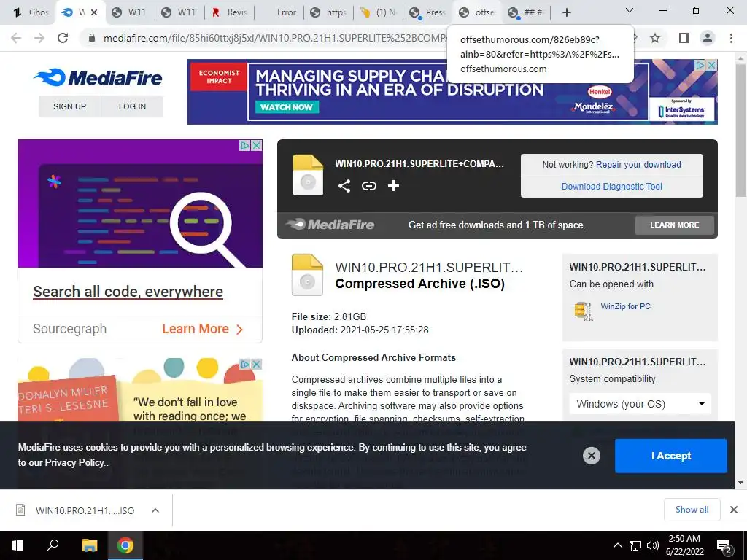Open File Explorer from the taskbar
This screenshot has width=747, height=560.
(x=89, y=545)
